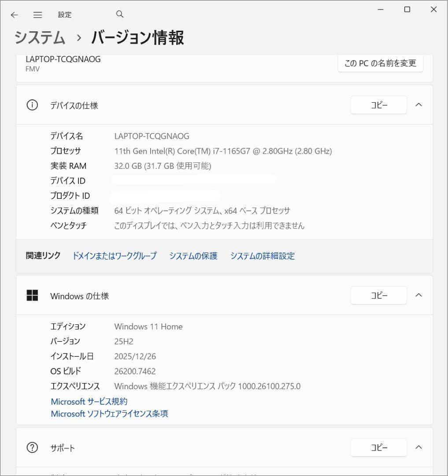Click the Windows logo icon beside Windows の仕様
This screenshot has width=448, height=476.
point(32,295)
